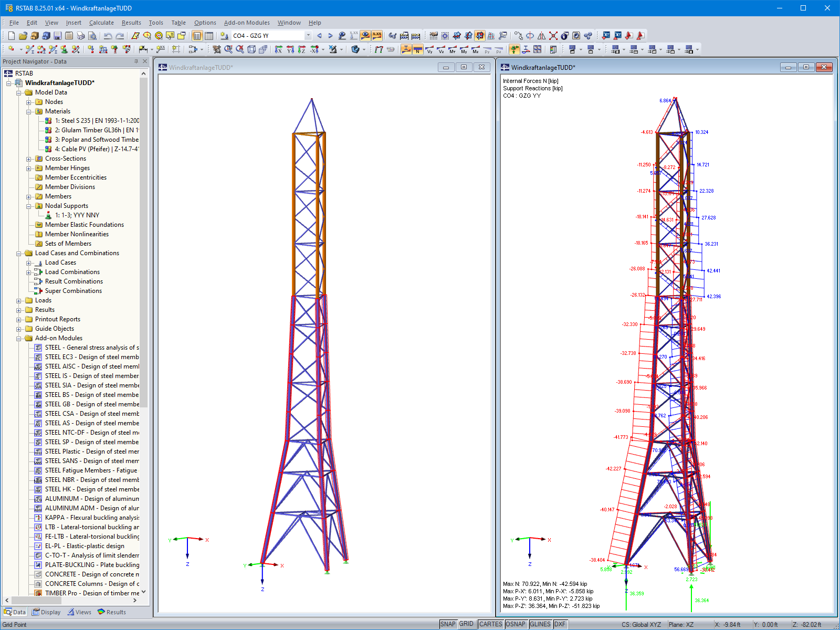
Task: Toggle GRID in the status bar
Action: point(466,624)
